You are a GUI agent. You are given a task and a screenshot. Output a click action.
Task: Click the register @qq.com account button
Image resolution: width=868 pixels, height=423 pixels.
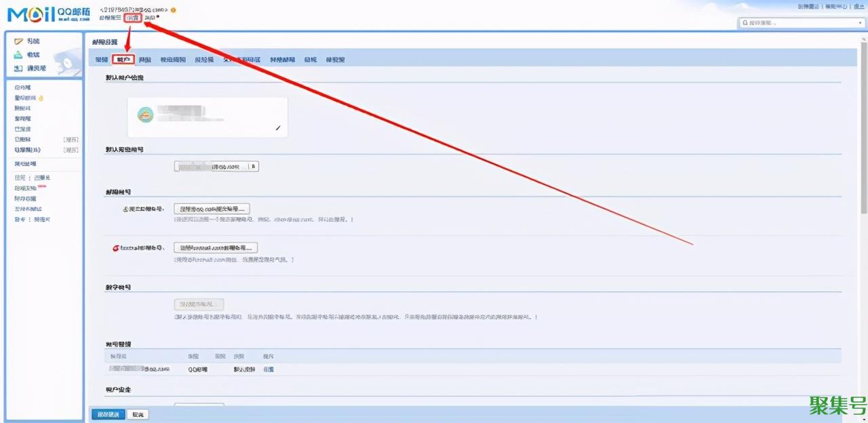(x=212, y=209)
